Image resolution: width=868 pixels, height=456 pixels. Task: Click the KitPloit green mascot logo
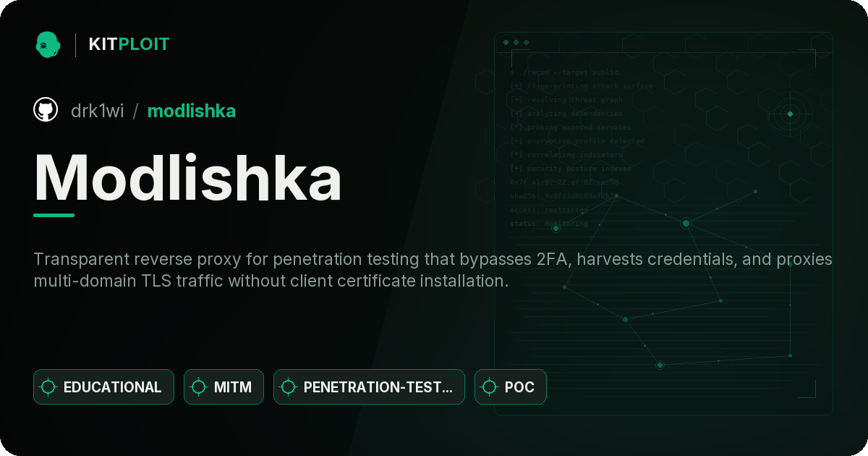(x=48, y=44)
